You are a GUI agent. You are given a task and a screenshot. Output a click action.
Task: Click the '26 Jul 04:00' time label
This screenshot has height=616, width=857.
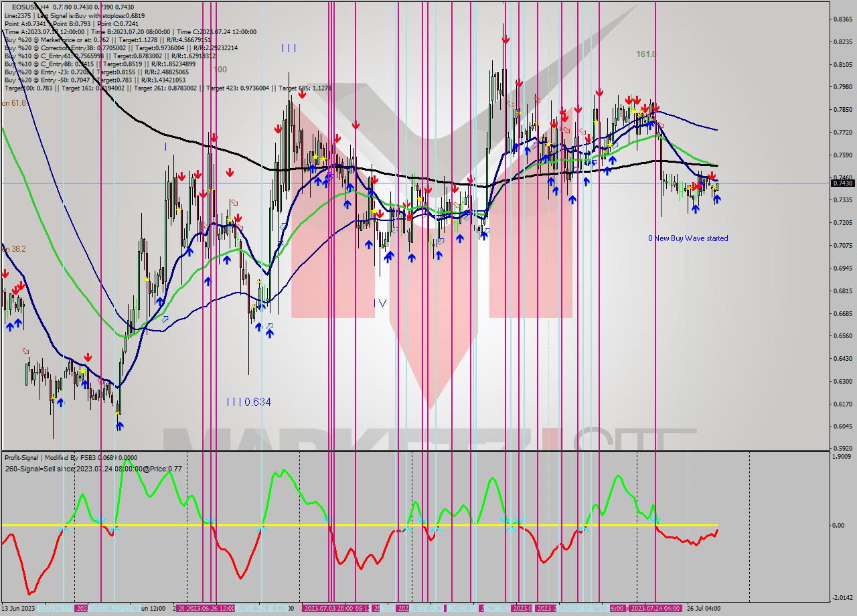(703, 609)
